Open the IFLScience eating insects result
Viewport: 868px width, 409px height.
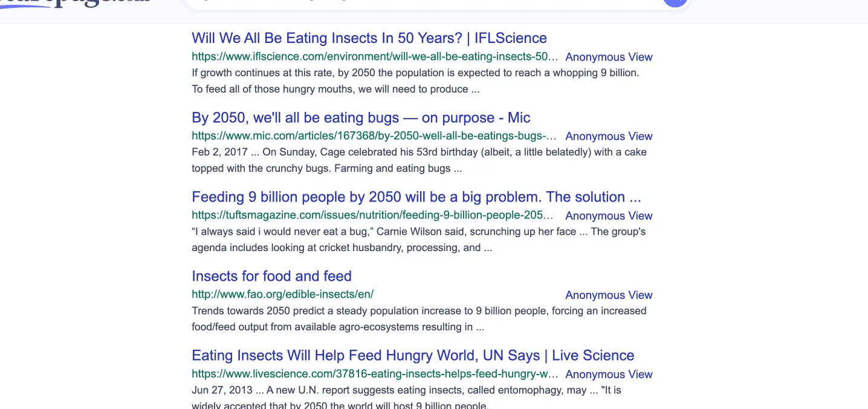point(369,38)
